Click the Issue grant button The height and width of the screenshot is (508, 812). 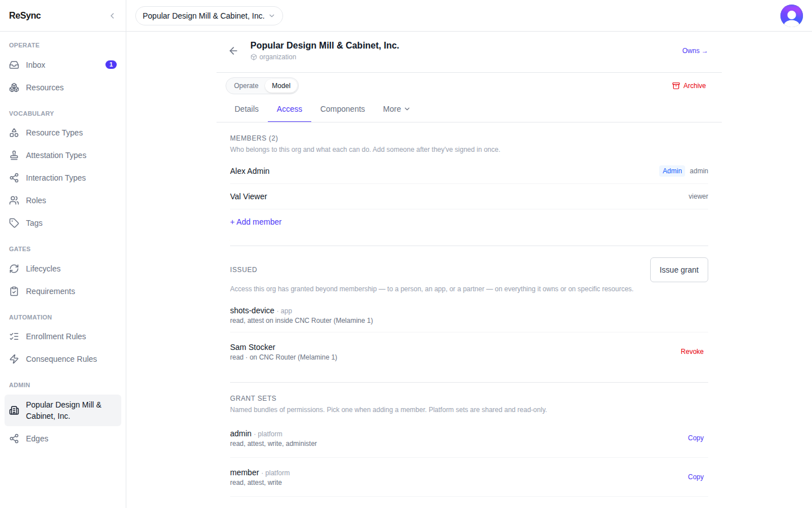pyautogui.click(x=679, y=270)
